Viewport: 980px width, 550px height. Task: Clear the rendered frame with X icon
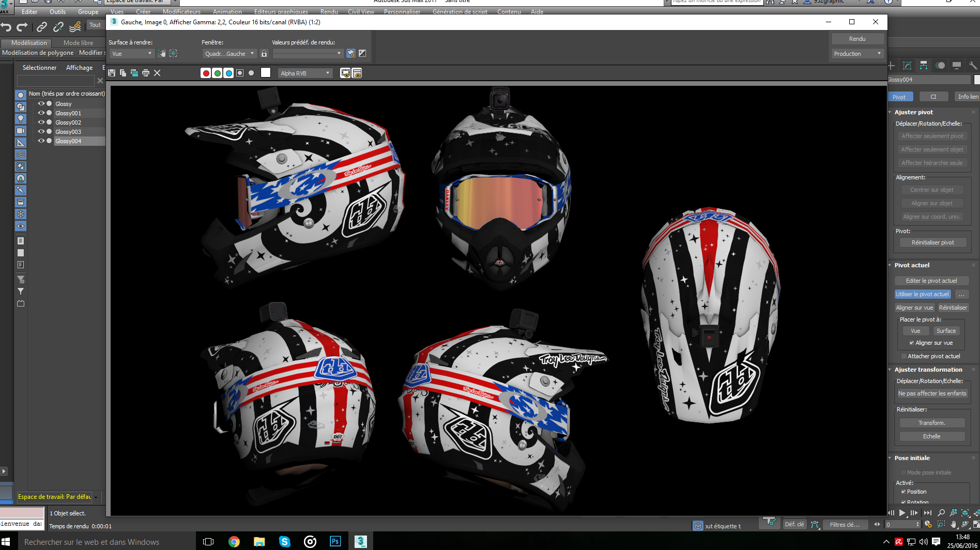(x=157, y=73)
